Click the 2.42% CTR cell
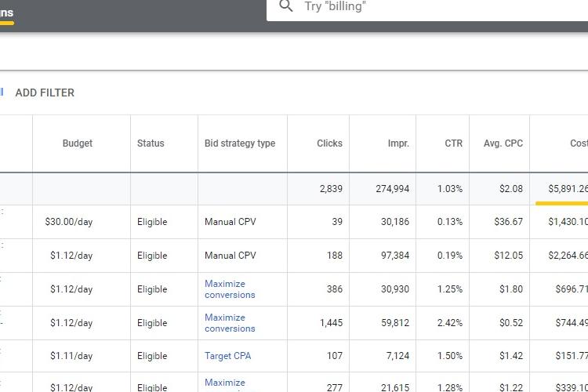The image size is (588, 392). coord(450,323)
